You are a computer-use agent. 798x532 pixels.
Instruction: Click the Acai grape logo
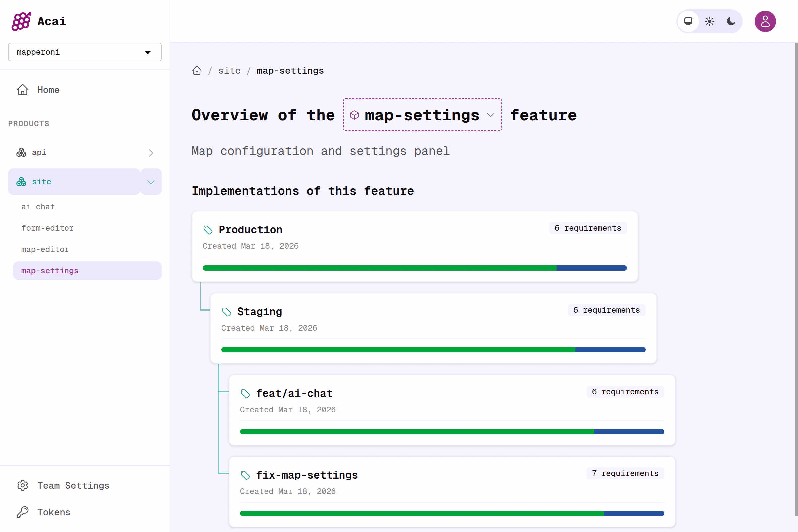point(21,21)
